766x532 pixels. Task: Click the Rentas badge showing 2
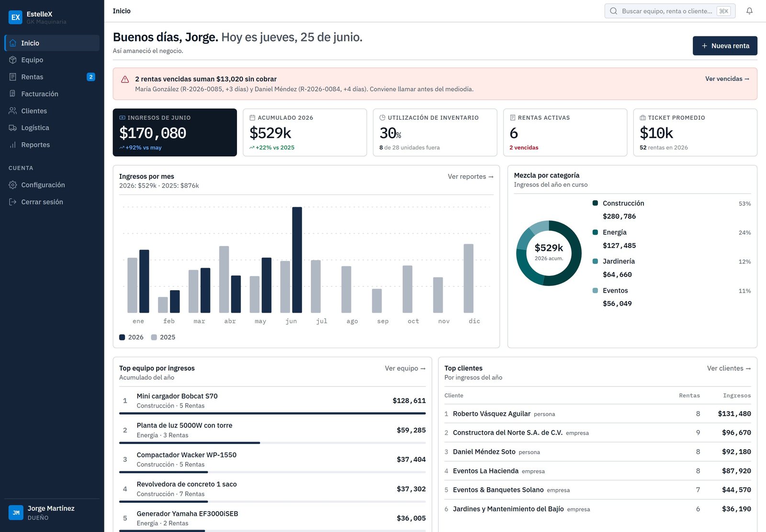pyautogui.click(x=91, y=77)
